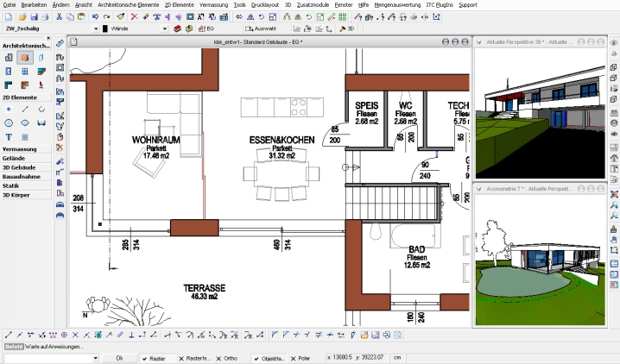Image resolution: width=620 pixels, height=364 pixels.
Task: Click the Undo arrow icon
Action: coord(94,16)
